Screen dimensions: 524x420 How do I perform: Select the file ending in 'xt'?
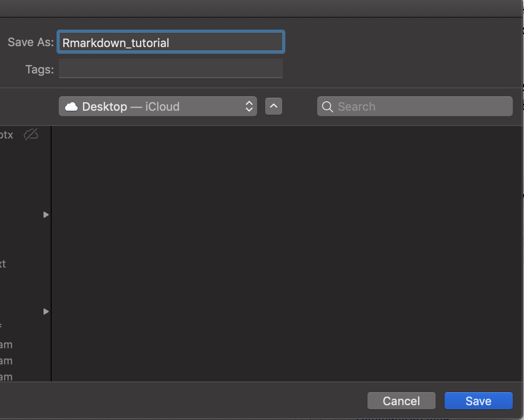click(3, 264)
